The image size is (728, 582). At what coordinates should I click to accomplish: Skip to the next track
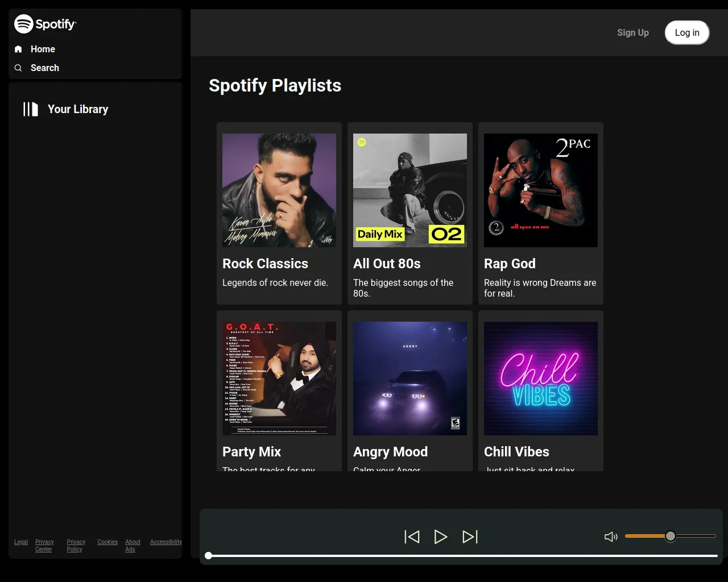click(470, 537)
